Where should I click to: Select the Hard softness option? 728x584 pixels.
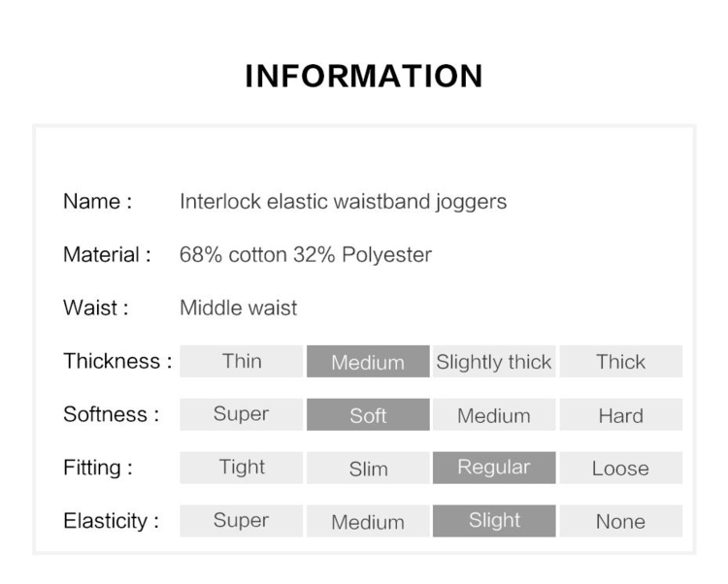621,414
